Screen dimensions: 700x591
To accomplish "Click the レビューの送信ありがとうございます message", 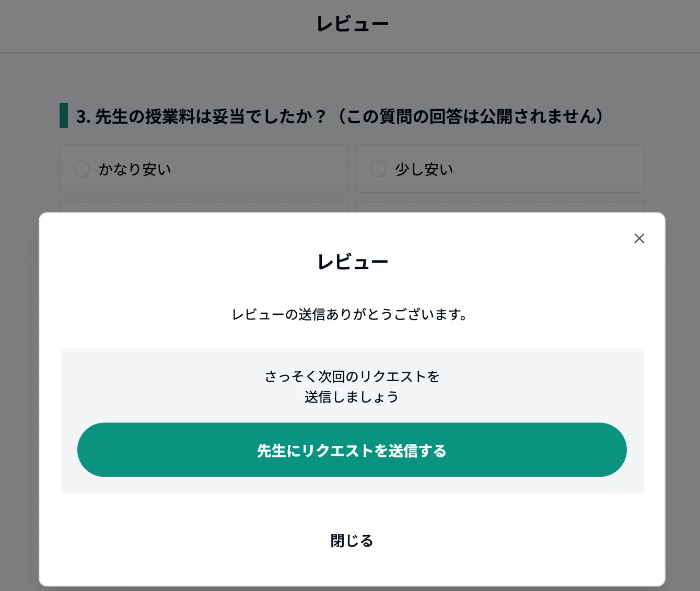I will pyautogui.click(x=349, y=314).
